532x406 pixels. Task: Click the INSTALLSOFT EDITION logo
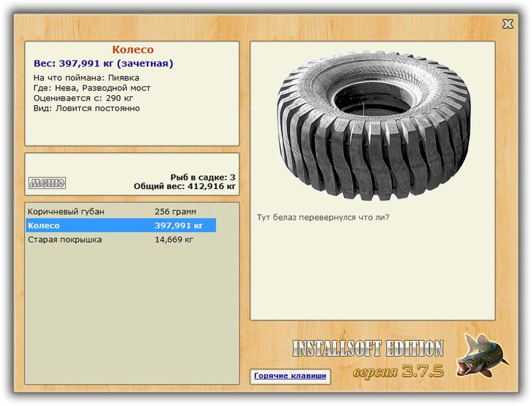(x=368, y=348)
